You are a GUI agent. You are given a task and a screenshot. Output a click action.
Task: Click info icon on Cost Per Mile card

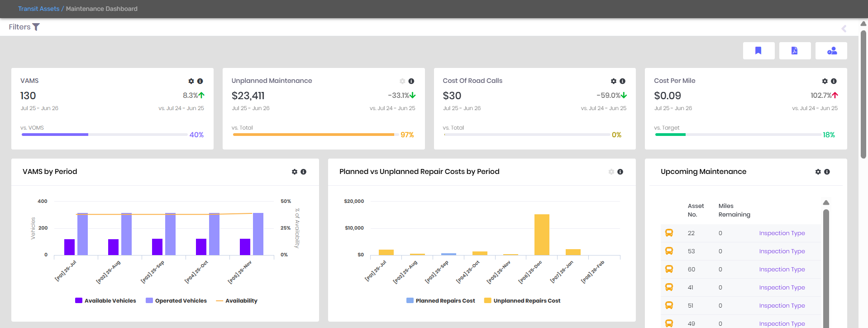(x=834, y=81)
